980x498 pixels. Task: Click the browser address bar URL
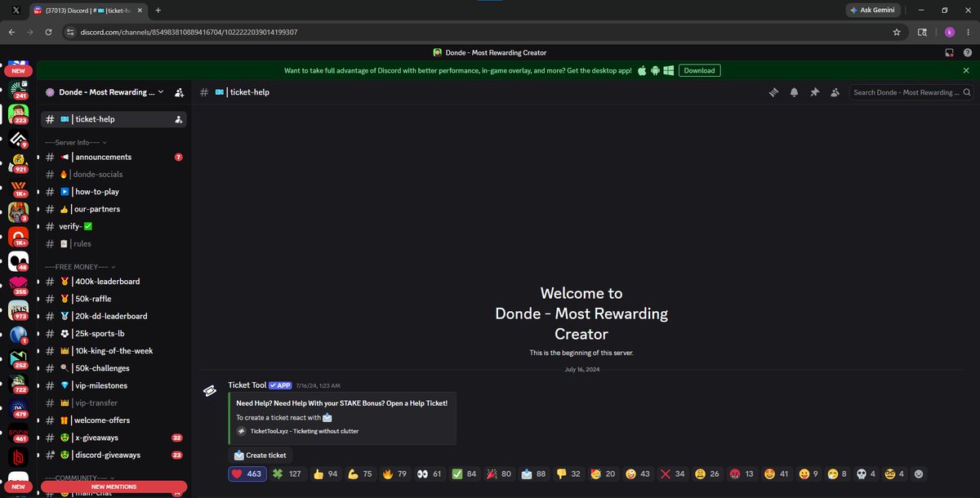[189, 32]
